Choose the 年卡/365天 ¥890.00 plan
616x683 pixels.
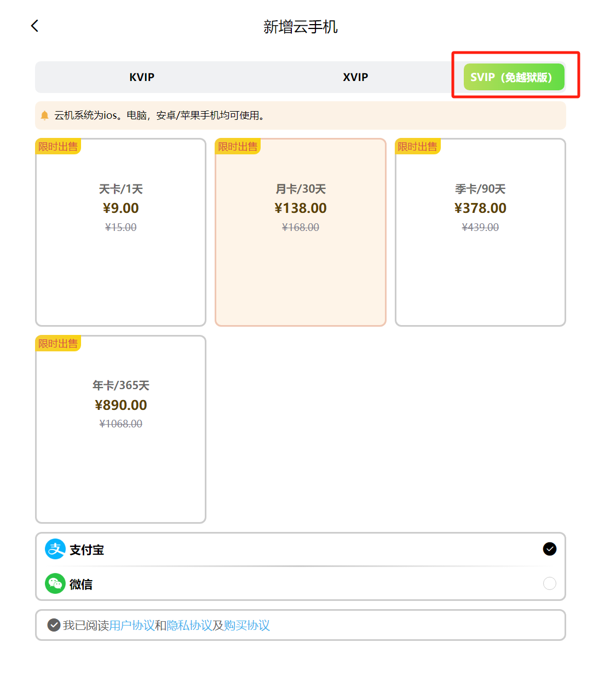click(x=120, y=430)
